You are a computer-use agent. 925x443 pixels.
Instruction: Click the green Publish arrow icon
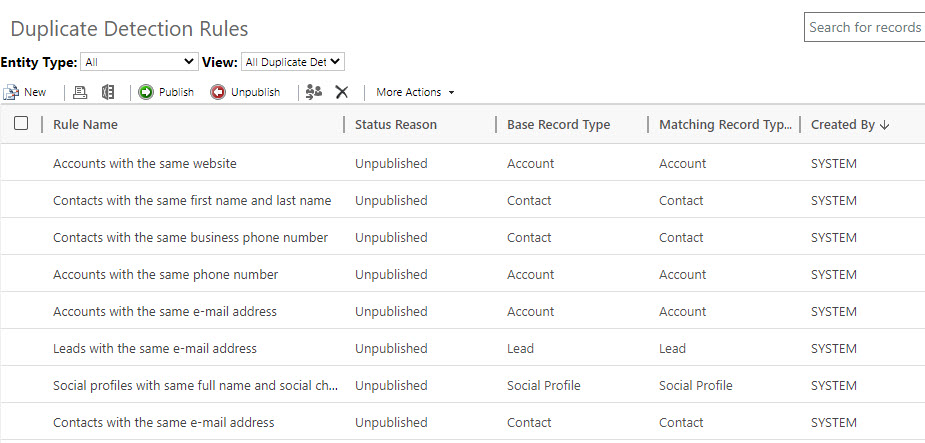(x=146, y=92)
